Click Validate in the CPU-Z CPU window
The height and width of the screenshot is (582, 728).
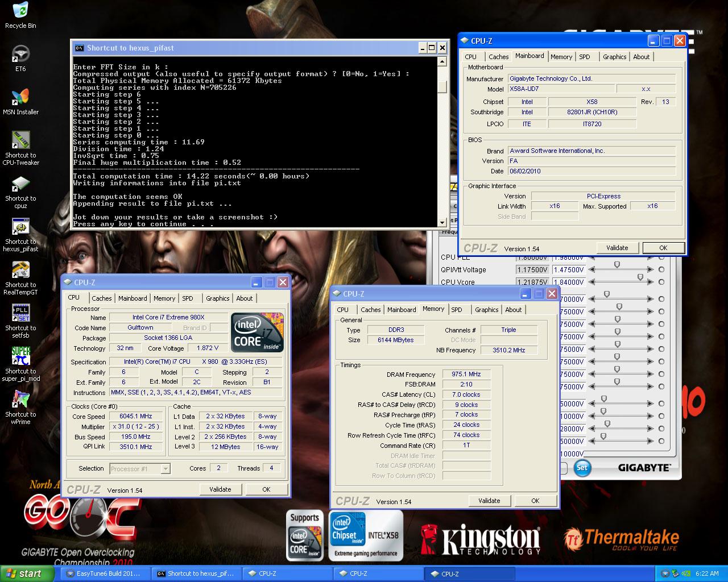(x=220, y=489)
